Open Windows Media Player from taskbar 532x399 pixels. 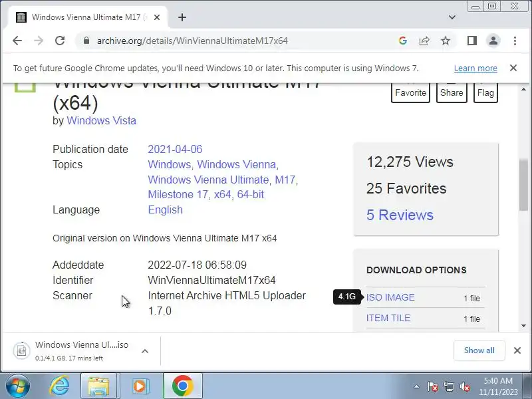coord(140,386)
